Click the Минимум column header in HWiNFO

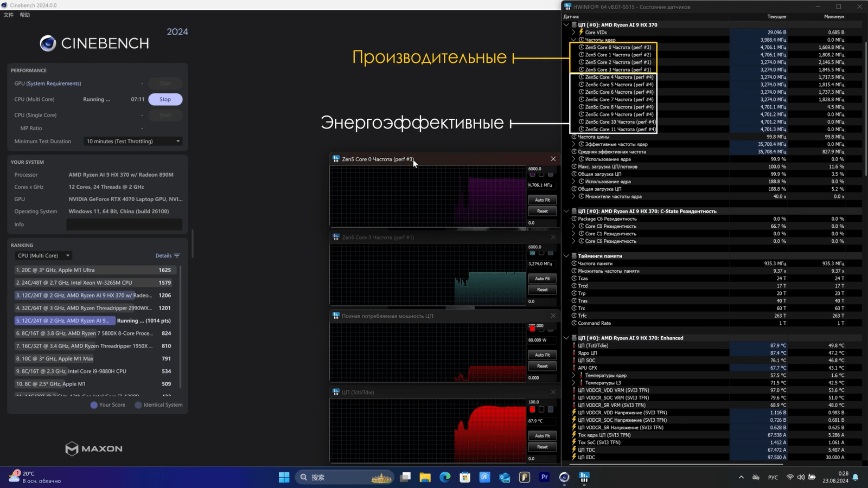pos(834,17)
